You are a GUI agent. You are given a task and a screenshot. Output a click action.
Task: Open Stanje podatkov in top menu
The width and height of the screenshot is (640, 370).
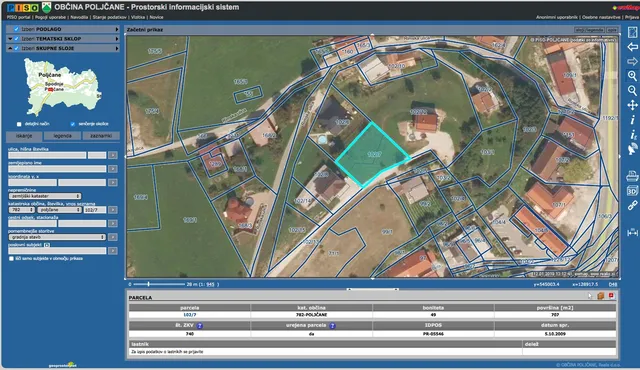click(x=109, y=17)
